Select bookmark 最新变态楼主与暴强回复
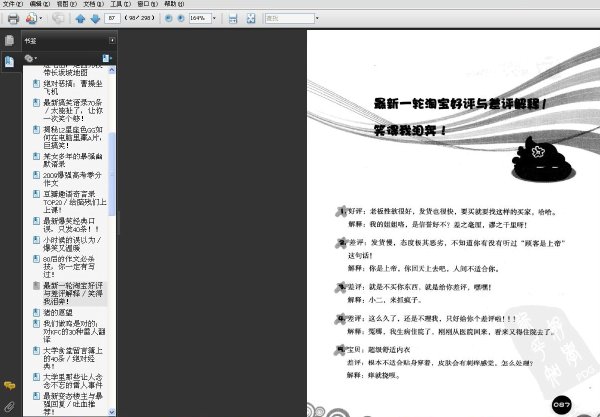 point(73,404)
